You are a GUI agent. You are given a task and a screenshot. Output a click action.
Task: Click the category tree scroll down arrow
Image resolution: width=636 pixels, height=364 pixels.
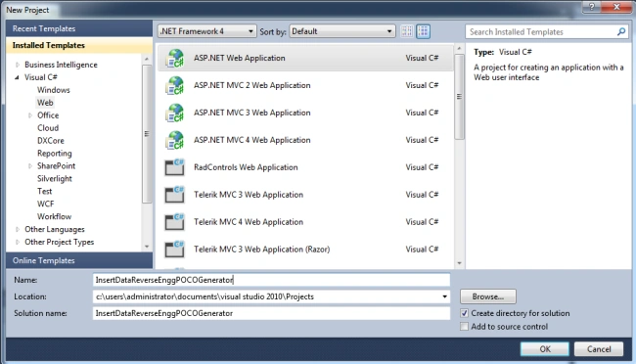(x=147, y=247)
